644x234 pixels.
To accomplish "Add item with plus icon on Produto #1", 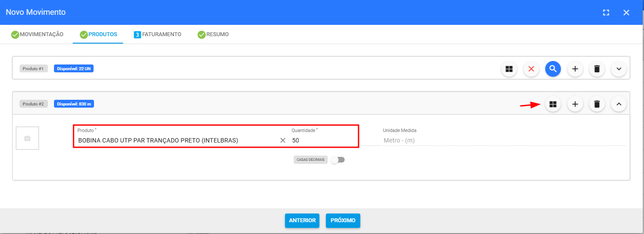I will (575, 69).
